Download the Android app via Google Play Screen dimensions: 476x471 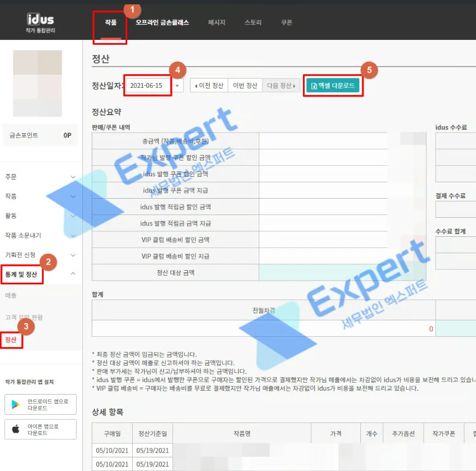40,404
